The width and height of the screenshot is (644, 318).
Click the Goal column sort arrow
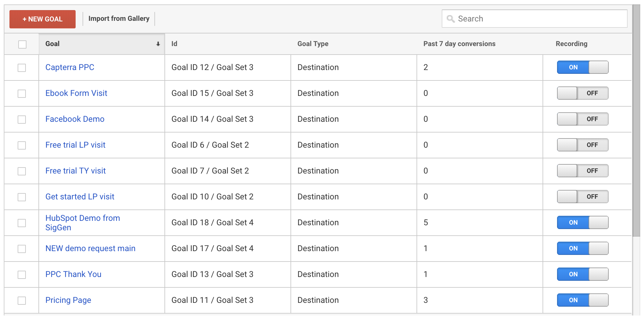pos(158,44)
